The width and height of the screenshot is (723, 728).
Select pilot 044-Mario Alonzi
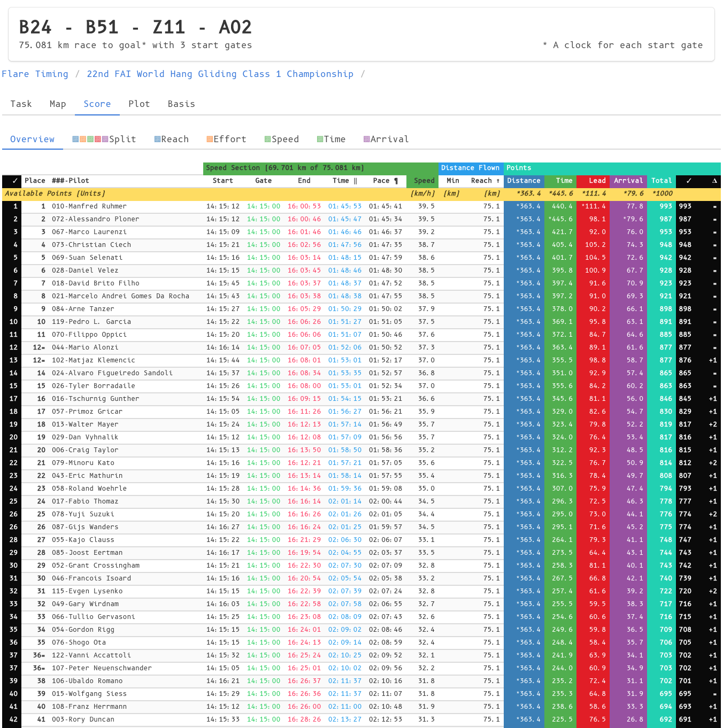point(85,347)
